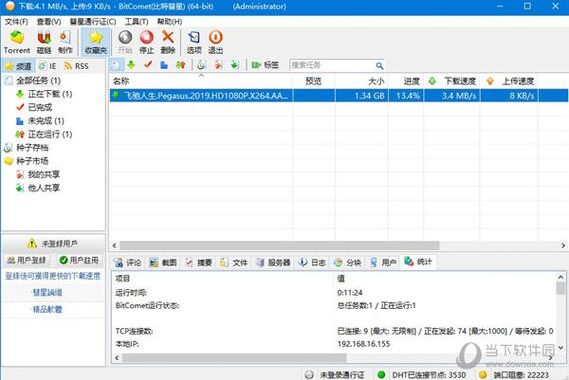Open the faster-download-speed login link
The height and width of the screenshot is (380, 569).
[53, 276]
